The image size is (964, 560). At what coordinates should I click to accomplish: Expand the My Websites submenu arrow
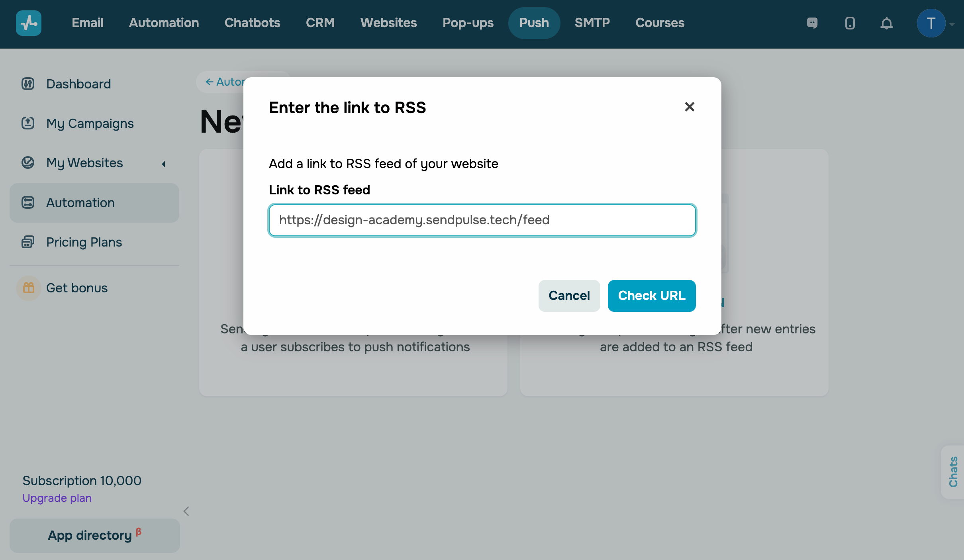pos(163,164)
